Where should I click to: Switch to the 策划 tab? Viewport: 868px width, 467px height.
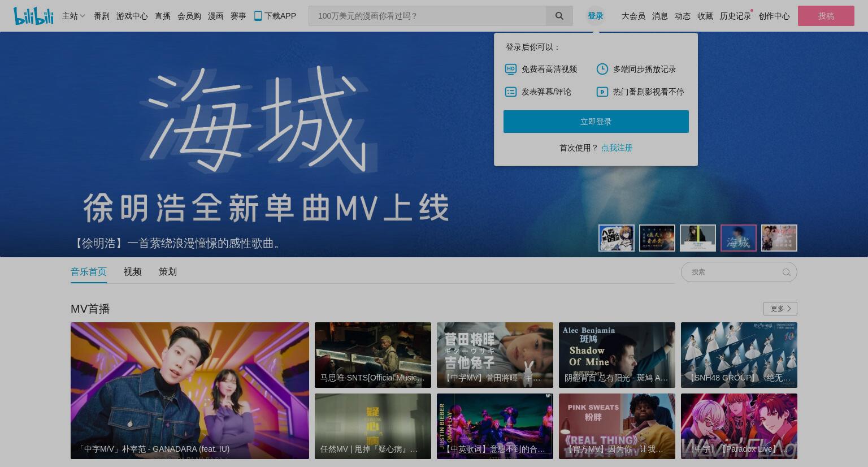click(x=168, y=272)
